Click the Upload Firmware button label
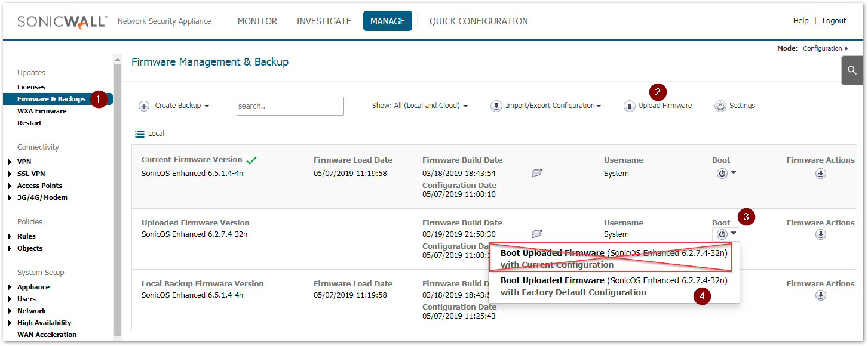The image size is (868, 346). pos(665,106)
